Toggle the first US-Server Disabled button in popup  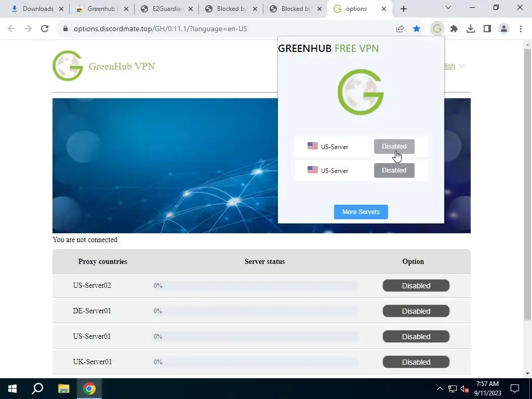pyautogui.click(x=394, y=147)
